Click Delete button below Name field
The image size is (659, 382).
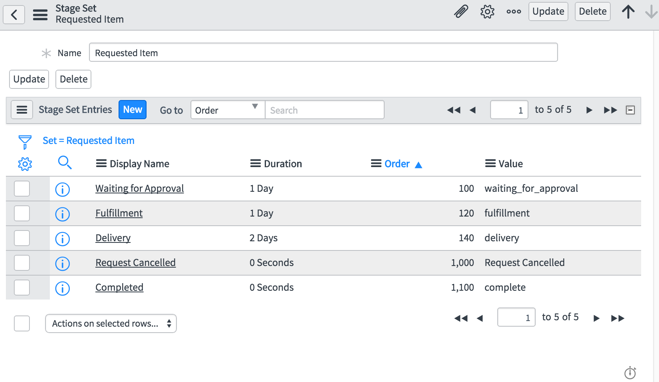coord(74,79)
